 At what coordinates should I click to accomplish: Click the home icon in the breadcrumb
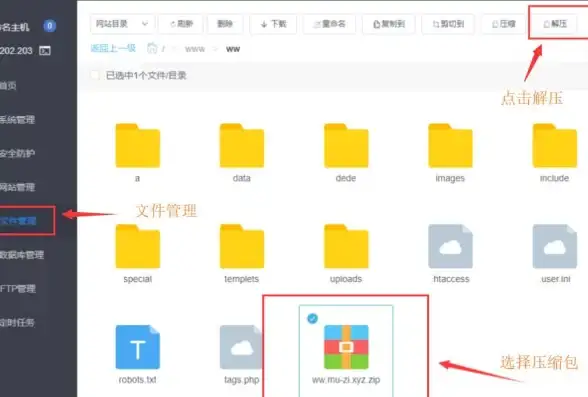[152, 48]
